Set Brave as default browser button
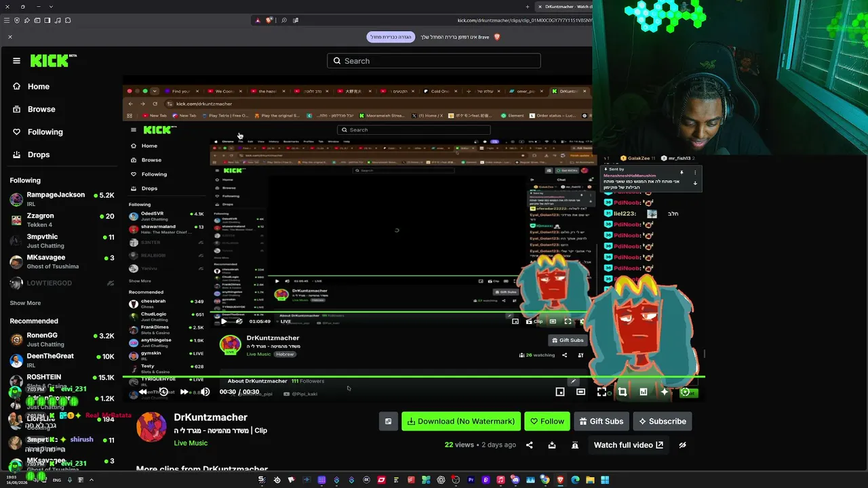This screenshot has width=868, height=488. 391,37
